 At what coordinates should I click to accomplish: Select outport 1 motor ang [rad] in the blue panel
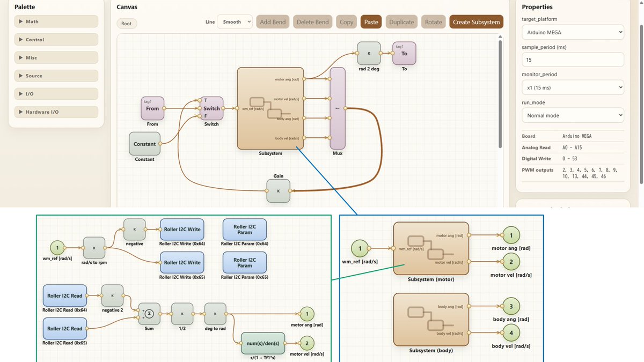pyautogui.click(x=511, y=235)
